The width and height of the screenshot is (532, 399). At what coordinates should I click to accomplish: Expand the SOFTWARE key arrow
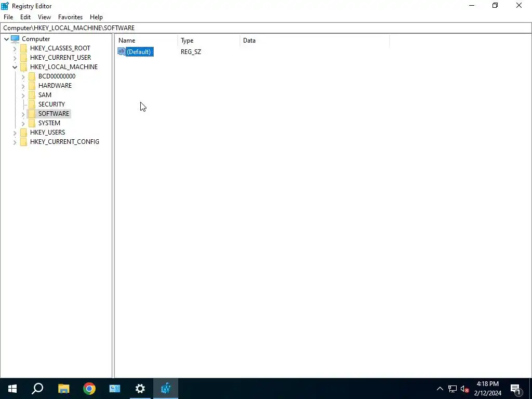click(x=23, y=114)
